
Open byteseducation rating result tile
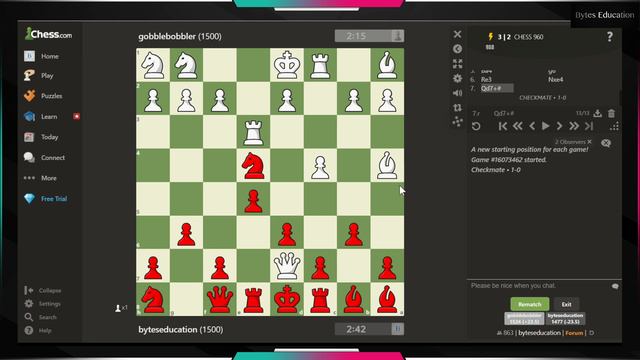tap(565, 319)
